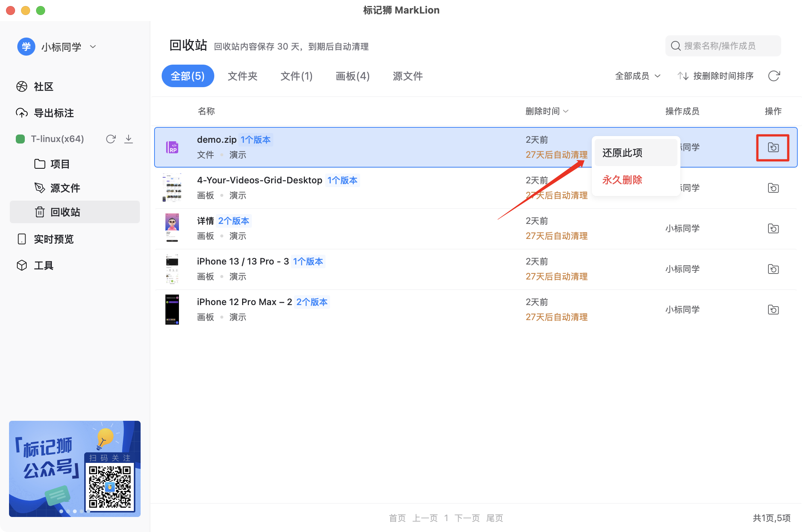Click the 4-Your-Videos-Grid-Desktop thumbnail
This screenshot has height=532, width=803.
[x=172, y=187]
